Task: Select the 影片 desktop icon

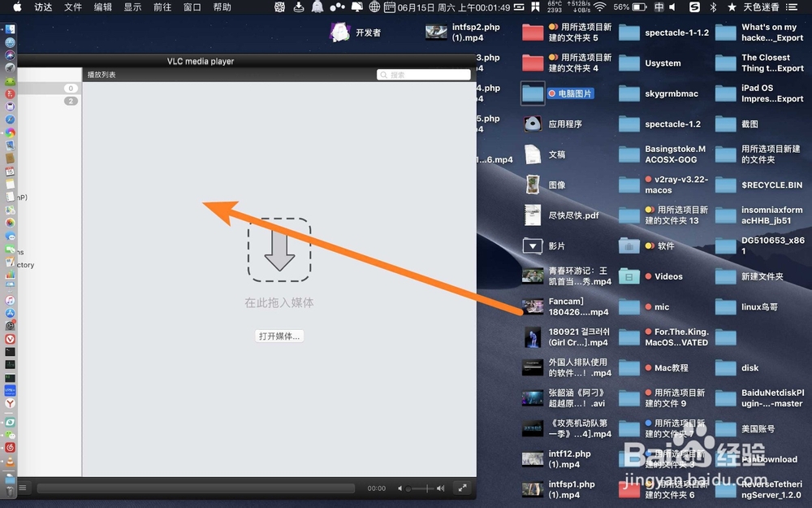Action: (x=544, y=245)
